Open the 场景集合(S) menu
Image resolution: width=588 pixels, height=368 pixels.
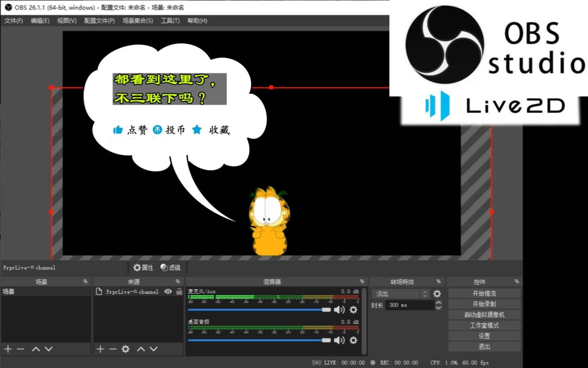click(137, 21)
